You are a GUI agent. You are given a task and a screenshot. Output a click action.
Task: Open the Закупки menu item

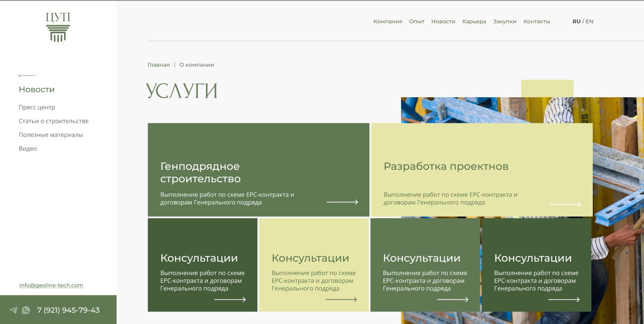504,21
